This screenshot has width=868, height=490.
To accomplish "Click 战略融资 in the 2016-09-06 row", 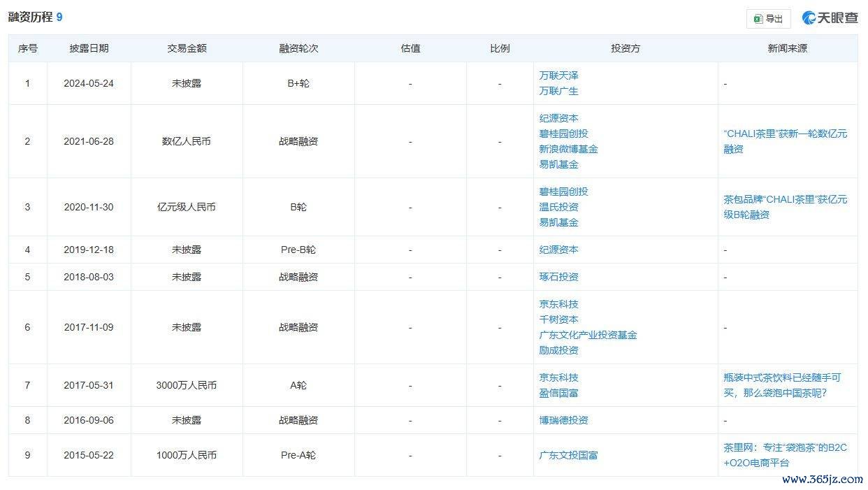I will 298,420.
